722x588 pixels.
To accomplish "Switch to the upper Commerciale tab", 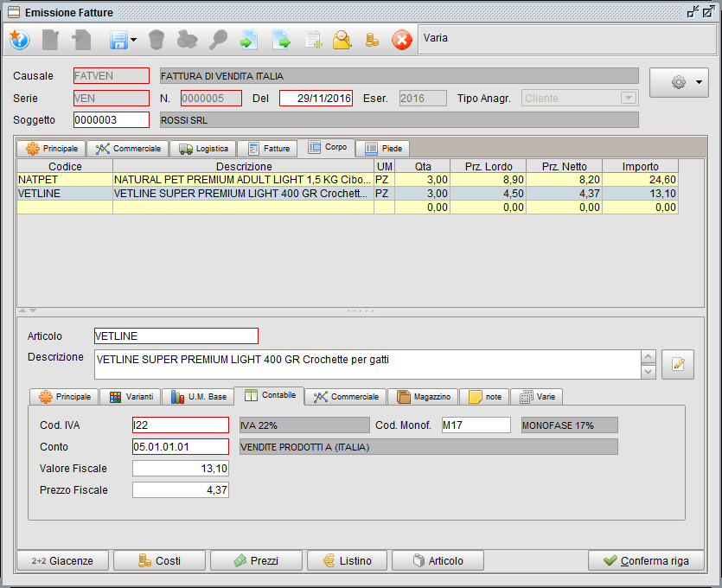I will (128, 149).
